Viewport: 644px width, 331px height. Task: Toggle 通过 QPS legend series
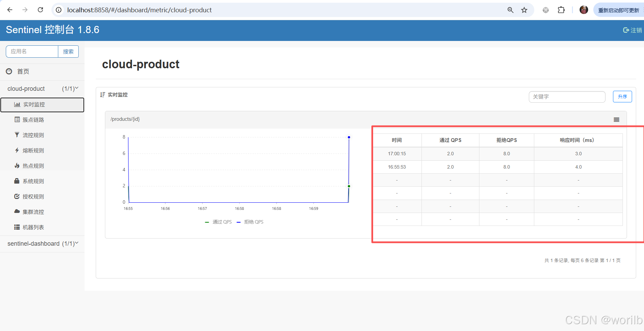coord(218,222)
